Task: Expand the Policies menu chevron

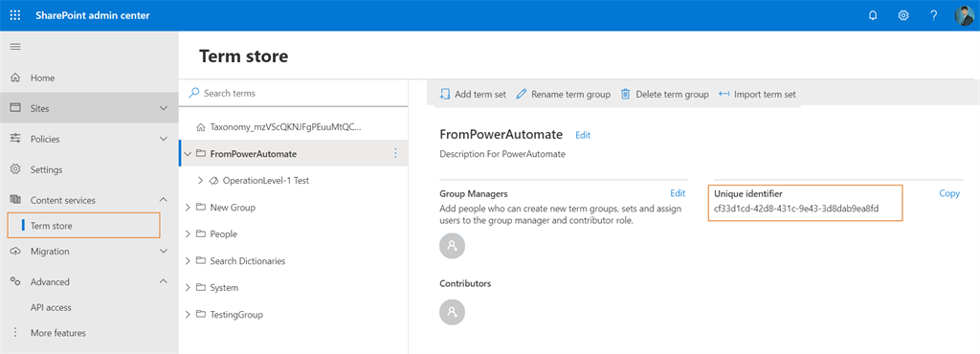Action: pyautogui.click(x=164, y=139)
